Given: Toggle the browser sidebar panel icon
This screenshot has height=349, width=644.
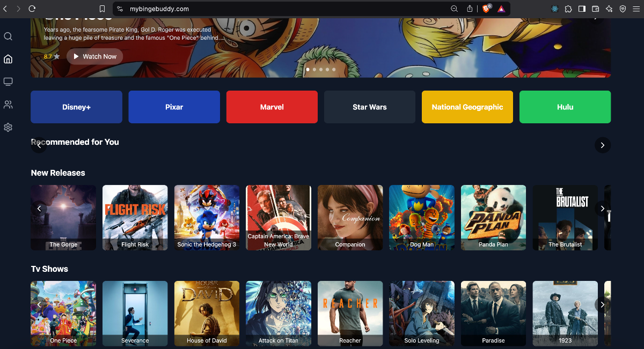Looking at the screenshot, I should pyautogui.click(x=582, y=9).
